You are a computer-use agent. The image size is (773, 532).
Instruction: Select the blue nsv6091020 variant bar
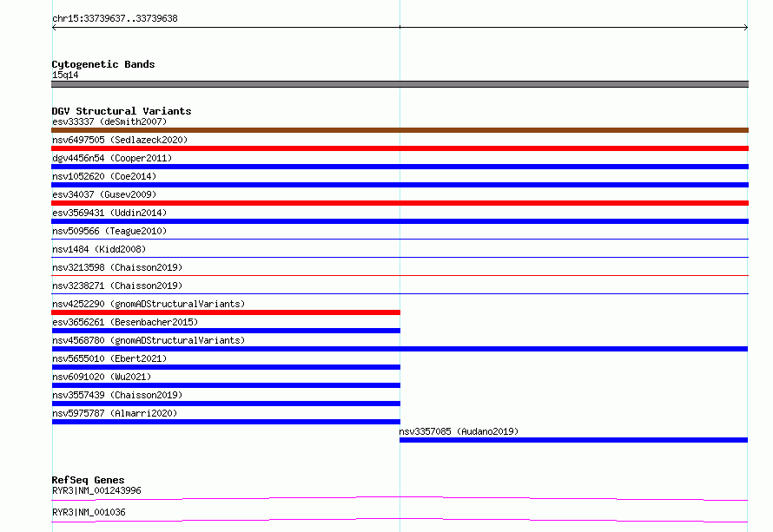pyautogui.click(x=226, y=385)
